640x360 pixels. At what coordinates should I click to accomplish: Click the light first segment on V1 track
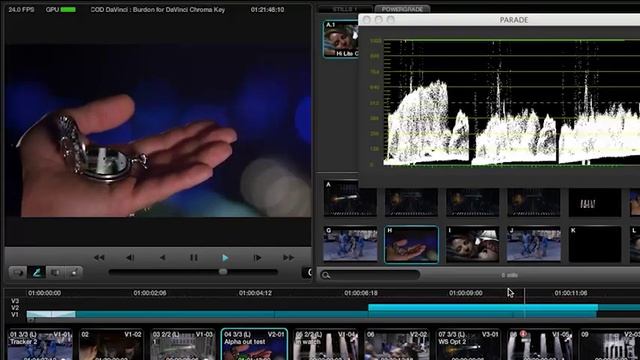pos(51,314)
